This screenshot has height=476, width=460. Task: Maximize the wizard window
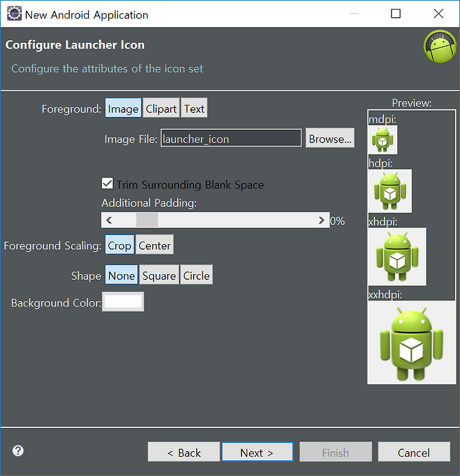395,13
